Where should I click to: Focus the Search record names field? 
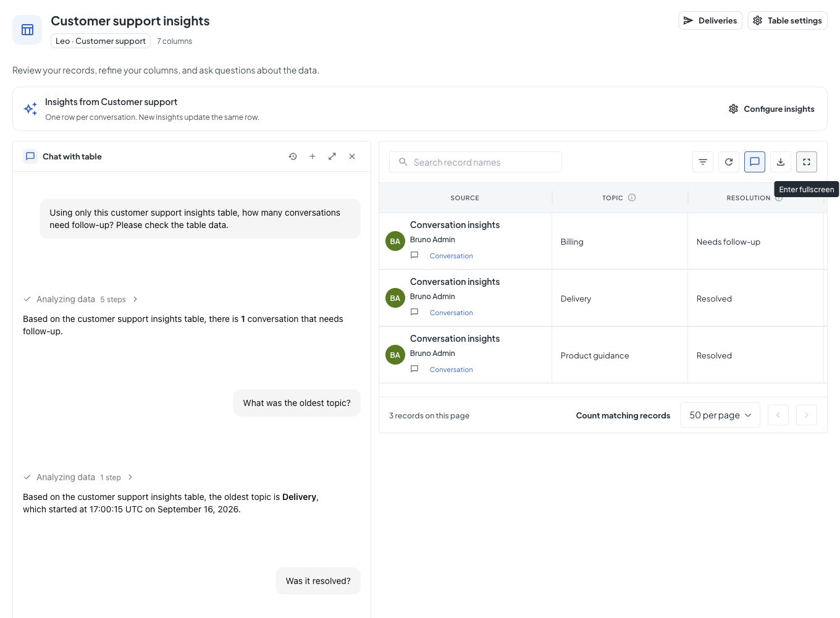click(x=476, y=162)
